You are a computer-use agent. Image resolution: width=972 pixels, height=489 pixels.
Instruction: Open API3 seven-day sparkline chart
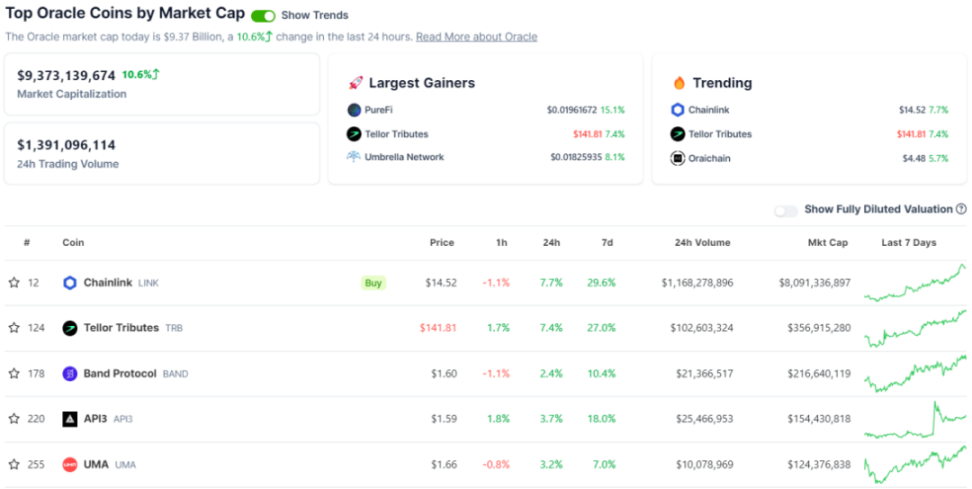point(915,419)
